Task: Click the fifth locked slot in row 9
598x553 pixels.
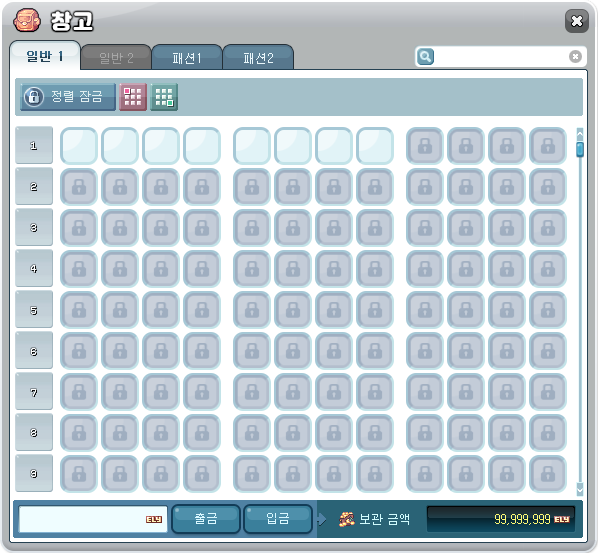Action: click(252, 474)
